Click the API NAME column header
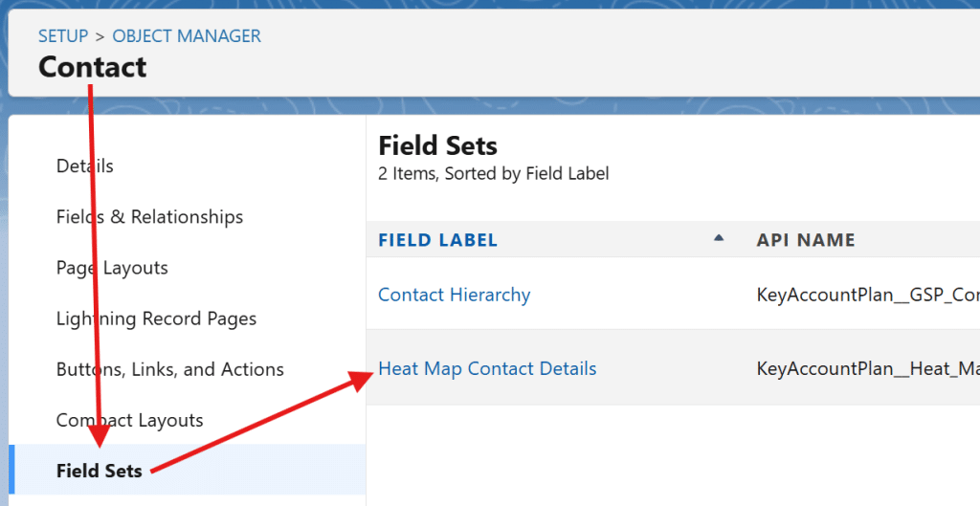This screenshot has height=506, width=980. (806, 240)
